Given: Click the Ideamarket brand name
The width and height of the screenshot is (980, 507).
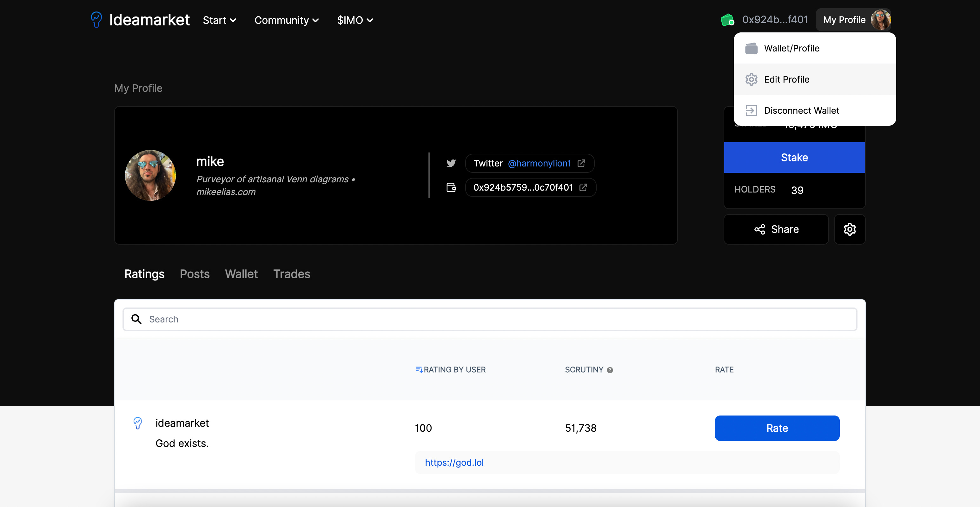Looking at the screenshot, I should [149, 20].
